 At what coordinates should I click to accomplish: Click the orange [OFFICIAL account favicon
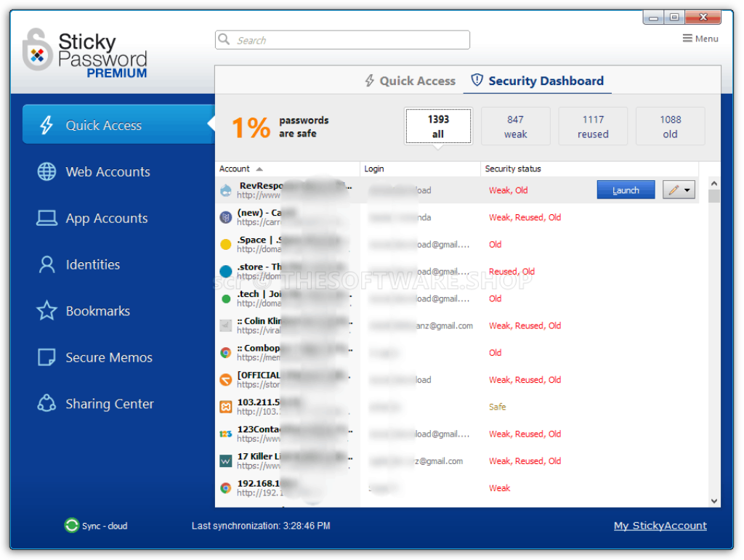226,380
